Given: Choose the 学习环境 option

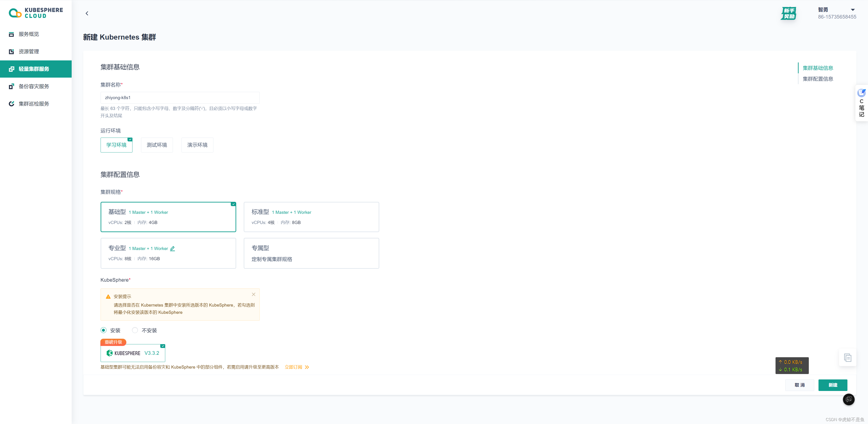Looking at the screenshot, I should 117,145.
